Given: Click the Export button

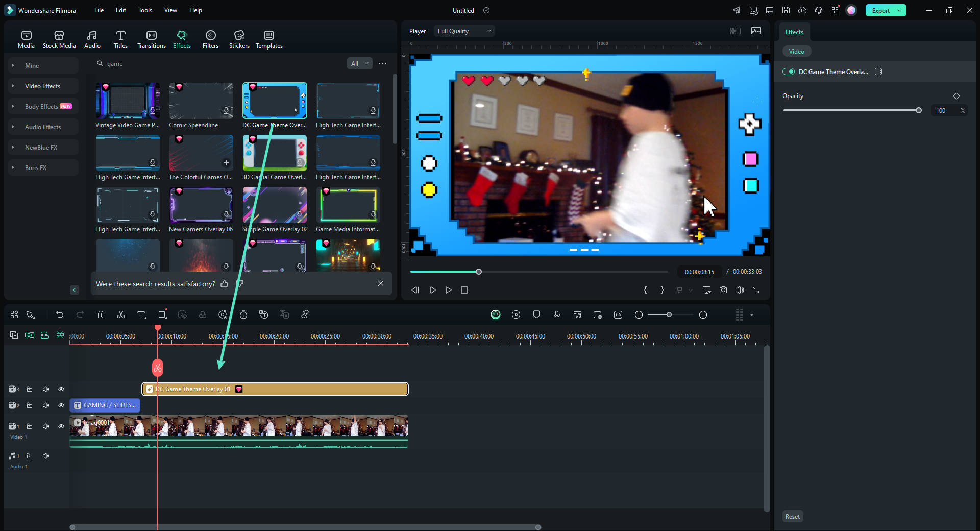Looking at the screenshot, I should [880, 10].
